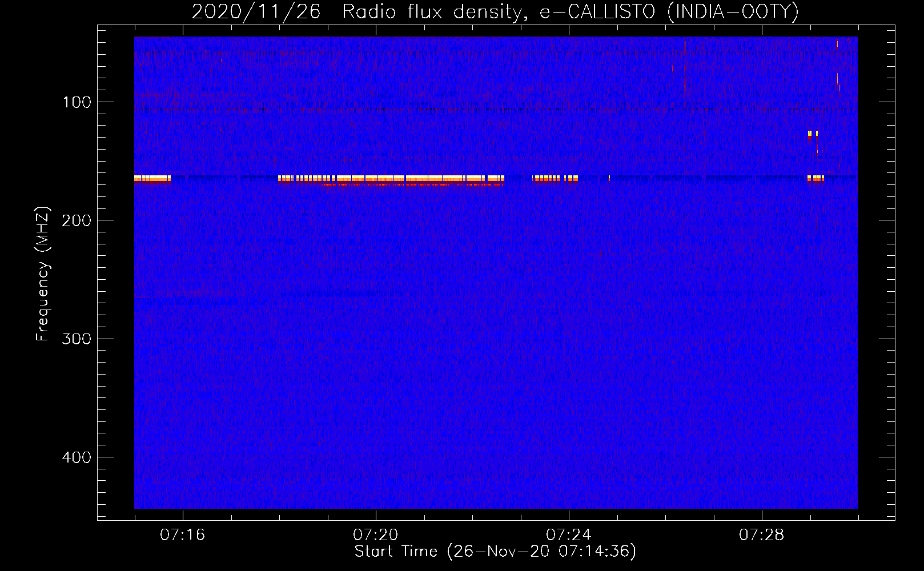Click the 07:28 time tick label
Image resolution: width=924 pixels, height=571 pixels.
point(762,535)
